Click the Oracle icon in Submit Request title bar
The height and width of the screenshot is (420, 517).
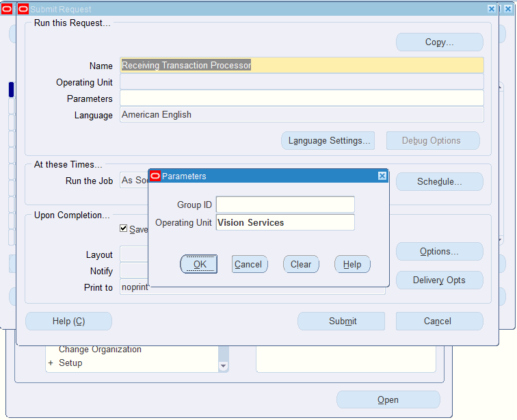click(23, 9)
